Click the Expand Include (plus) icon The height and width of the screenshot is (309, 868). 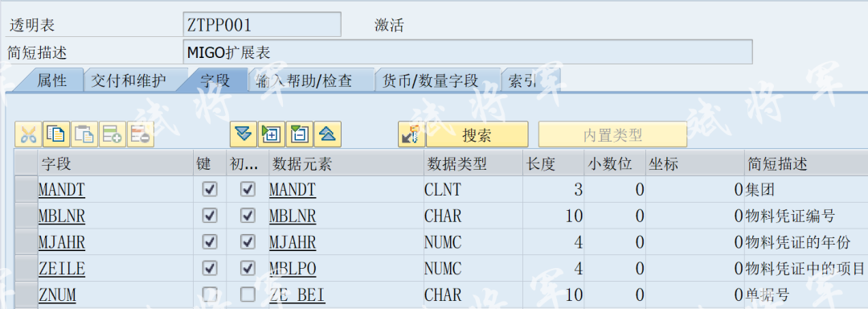click(x=272, y=134)
